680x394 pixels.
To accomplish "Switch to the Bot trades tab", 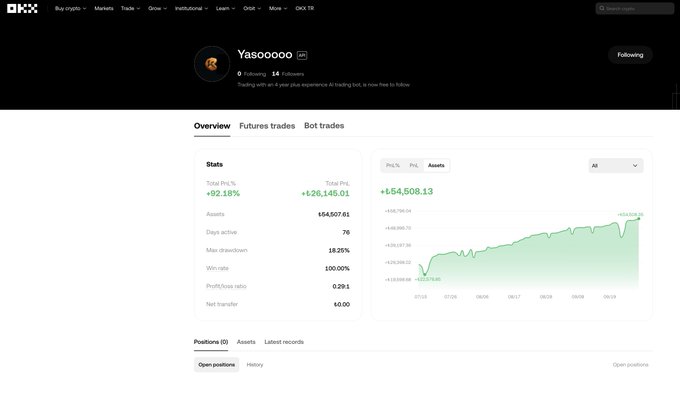I will click(324, 126).
